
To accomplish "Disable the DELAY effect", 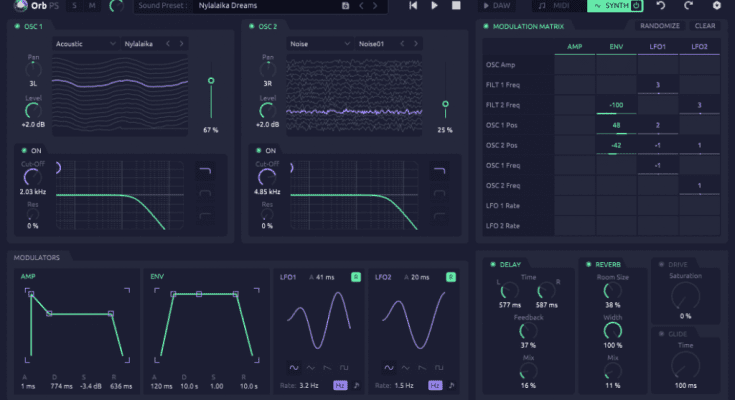I will [492, 265].
